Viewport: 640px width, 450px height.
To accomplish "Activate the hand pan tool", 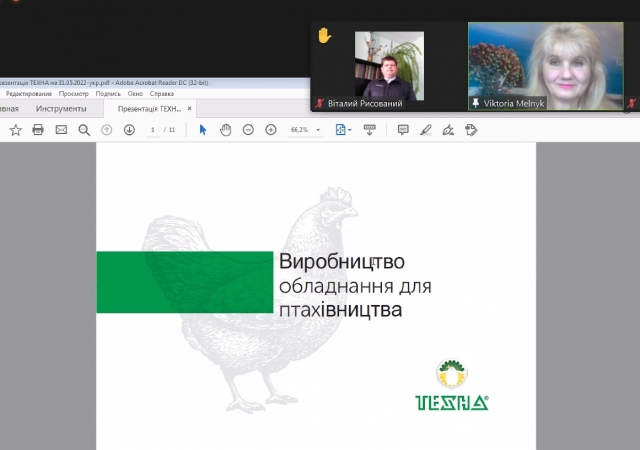I will click(225, 130).
